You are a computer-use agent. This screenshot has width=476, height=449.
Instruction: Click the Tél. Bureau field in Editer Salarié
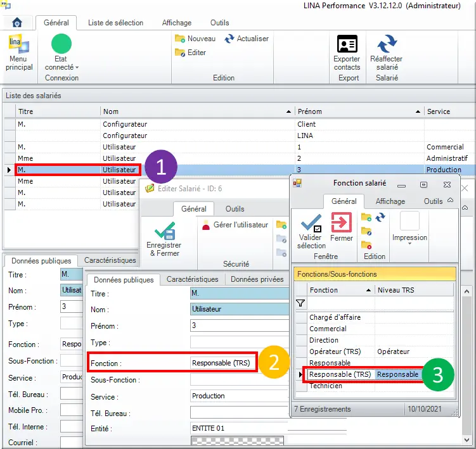click(x=240, y=413)
